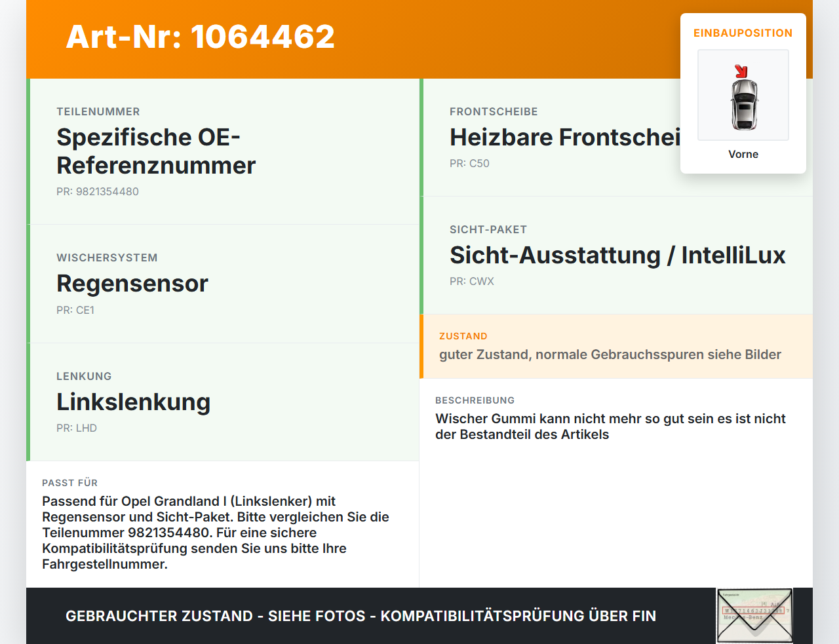Click the WISCHERSYSTEM label
Viewport: 839px width, 644px height.
pyautogui.click(x=107, y=257)
